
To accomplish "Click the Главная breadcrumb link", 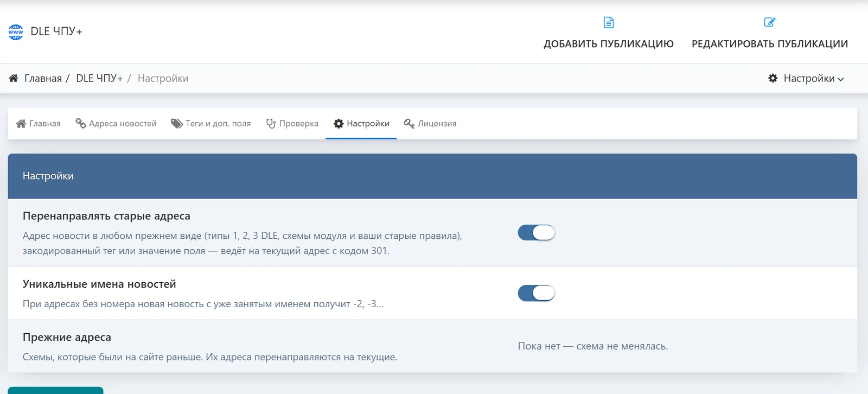I will (43, 78).
